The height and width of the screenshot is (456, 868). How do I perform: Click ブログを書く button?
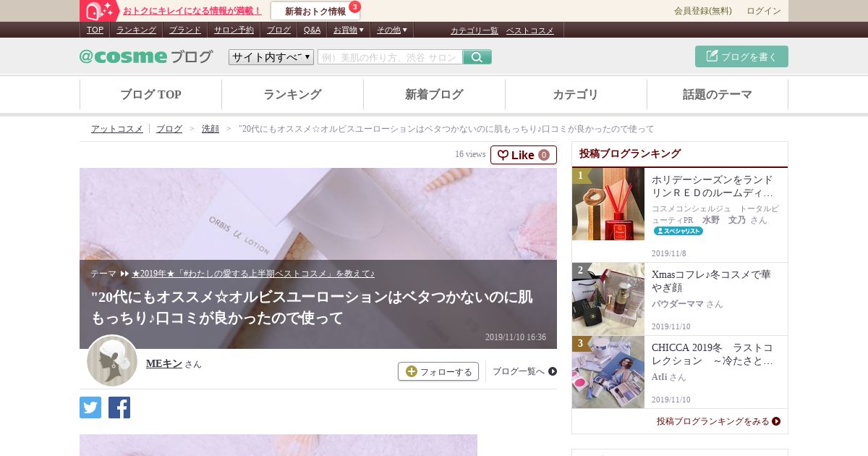click(741, 56)
